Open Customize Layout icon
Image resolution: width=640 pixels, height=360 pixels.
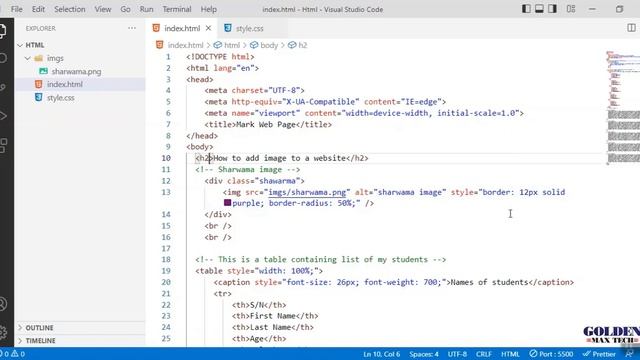(x=571, y=9)
